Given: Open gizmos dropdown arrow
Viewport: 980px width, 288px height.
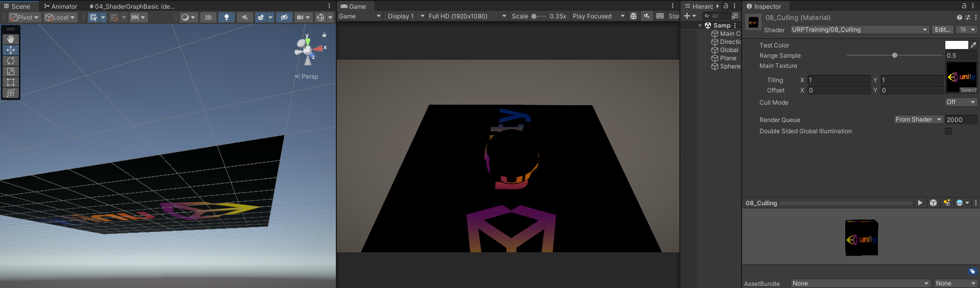Looking at the screenshot, I should click(x=330, y=17).
